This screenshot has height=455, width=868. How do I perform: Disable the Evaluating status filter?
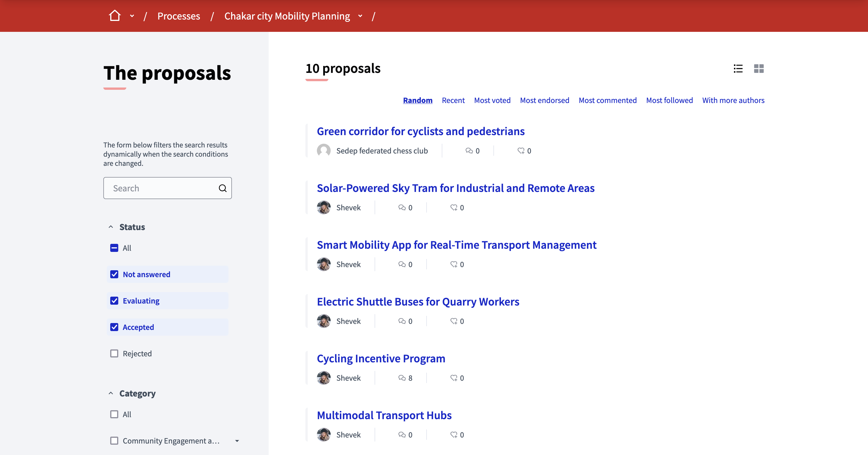(x=115, y=300)
